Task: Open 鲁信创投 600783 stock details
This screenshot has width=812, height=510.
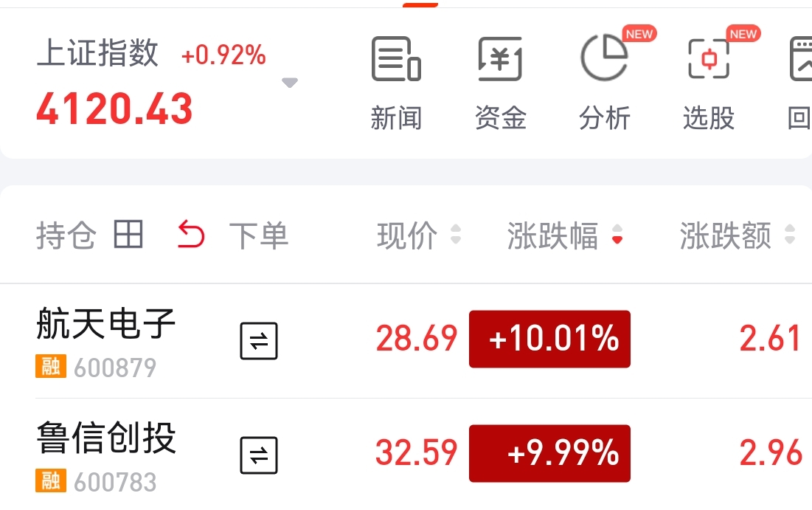Action: (x=106, y=456)
